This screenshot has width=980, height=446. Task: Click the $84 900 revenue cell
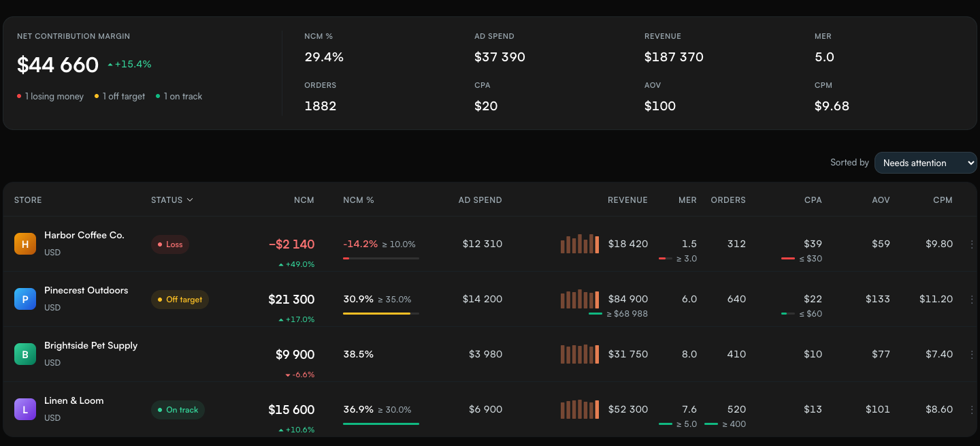coord(628,299)
